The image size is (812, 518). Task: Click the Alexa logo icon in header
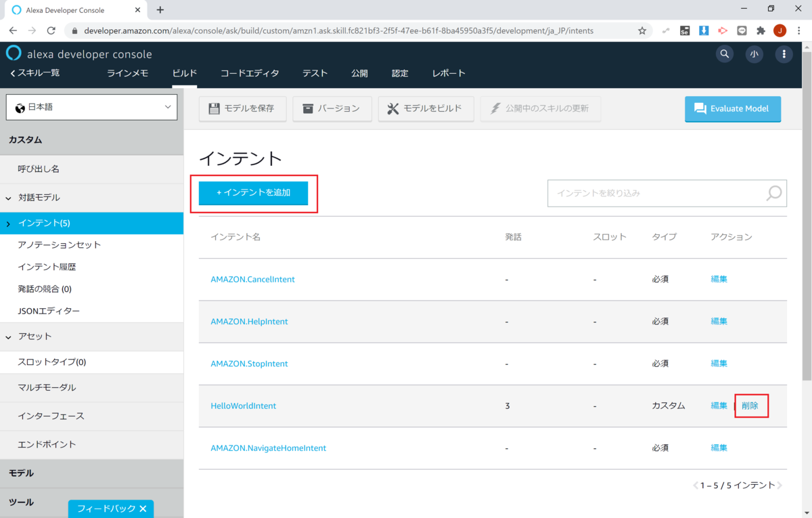[x=14, y=53]
